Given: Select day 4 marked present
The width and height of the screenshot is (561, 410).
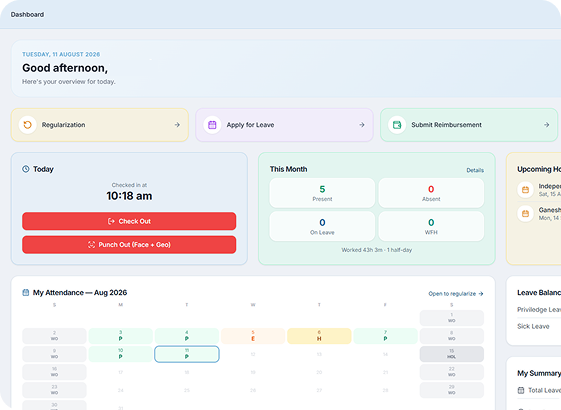Looking at the screenshot, I should (187, 336).
